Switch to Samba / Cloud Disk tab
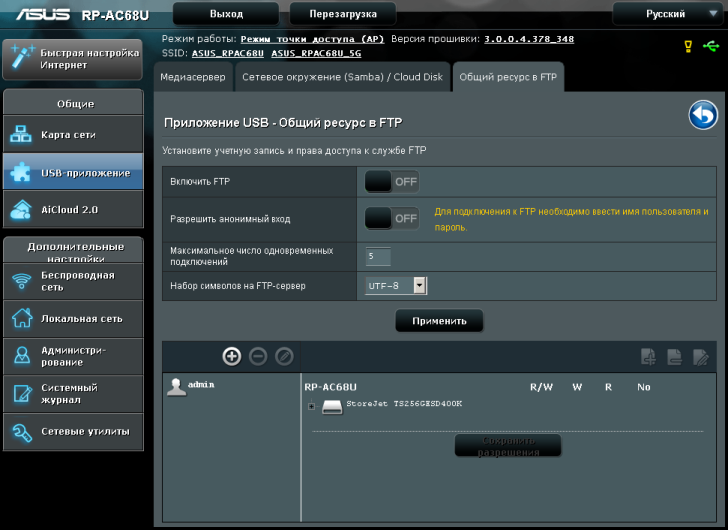This screenshot has height=530, width=728. point(343,77)
